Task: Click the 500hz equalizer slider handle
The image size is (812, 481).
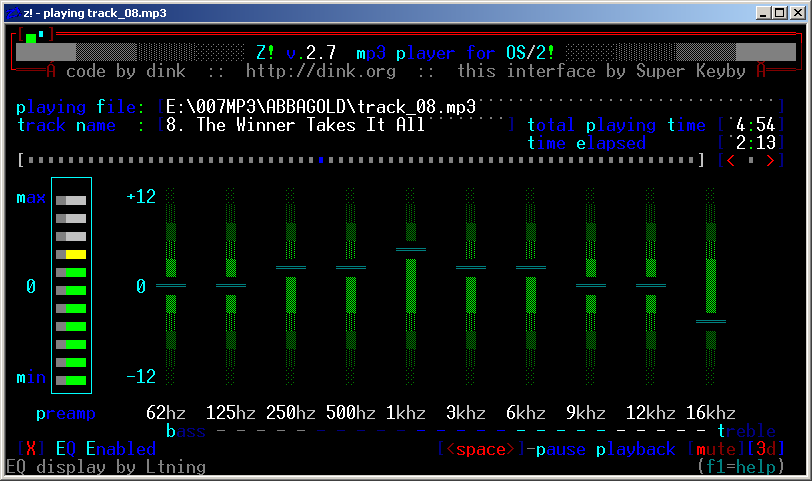Action: (x=351, y=268)
